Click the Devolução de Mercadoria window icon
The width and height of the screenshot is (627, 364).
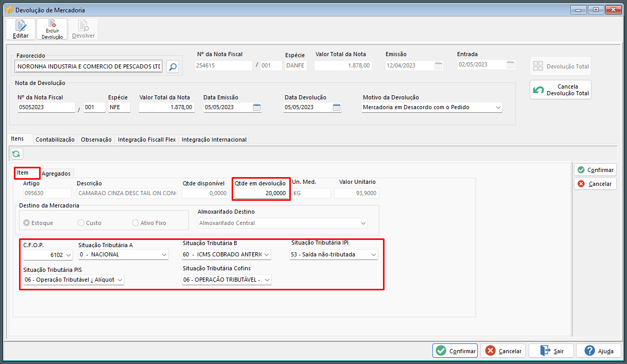pyautogui.click(x=9, y=10)
